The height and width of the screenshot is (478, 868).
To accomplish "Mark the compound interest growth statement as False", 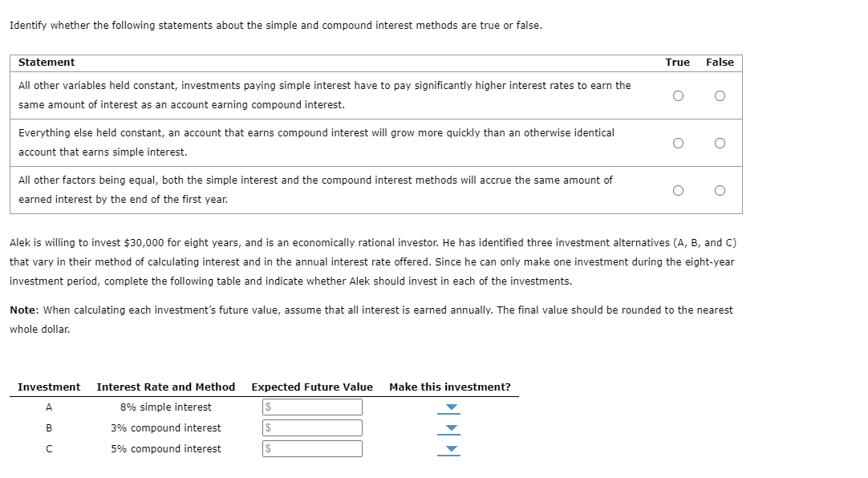I will point(720,142).
